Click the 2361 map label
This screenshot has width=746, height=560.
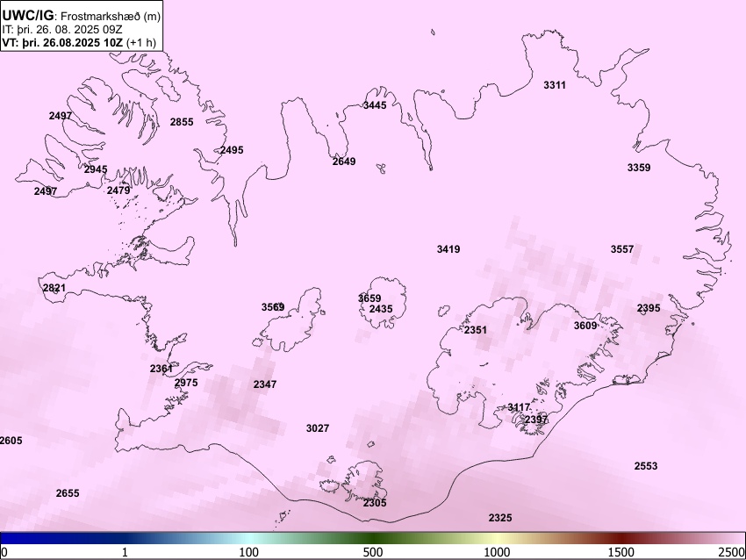tap(161, 369)
